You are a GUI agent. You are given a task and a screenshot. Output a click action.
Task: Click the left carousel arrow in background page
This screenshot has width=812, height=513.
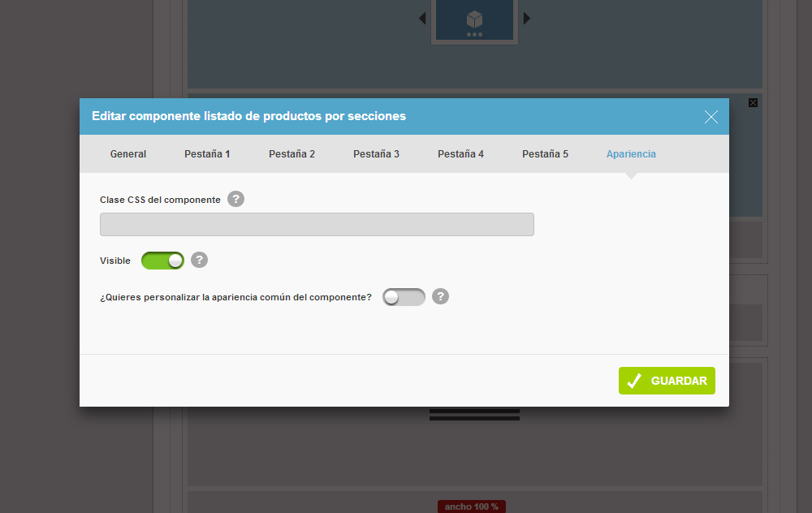422,19
